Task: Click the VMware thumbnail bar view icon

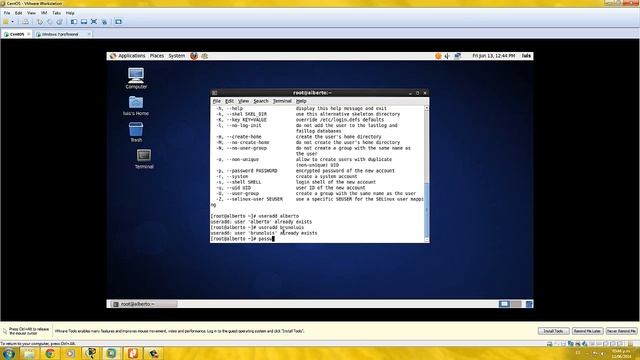Action: [84, 22]
